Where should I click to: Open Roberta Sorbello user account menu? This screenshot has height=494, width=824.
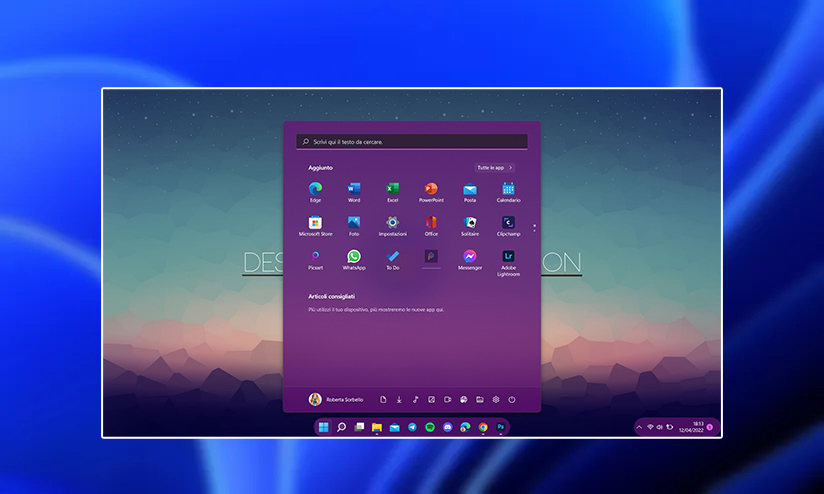[x=336, y=399]
